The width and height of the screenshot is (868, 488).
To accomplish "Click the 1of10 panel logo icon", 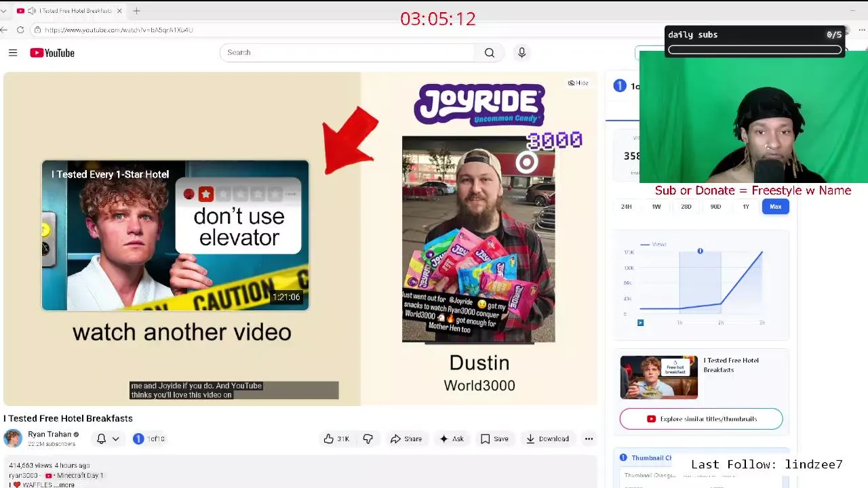I will [620, 85].
